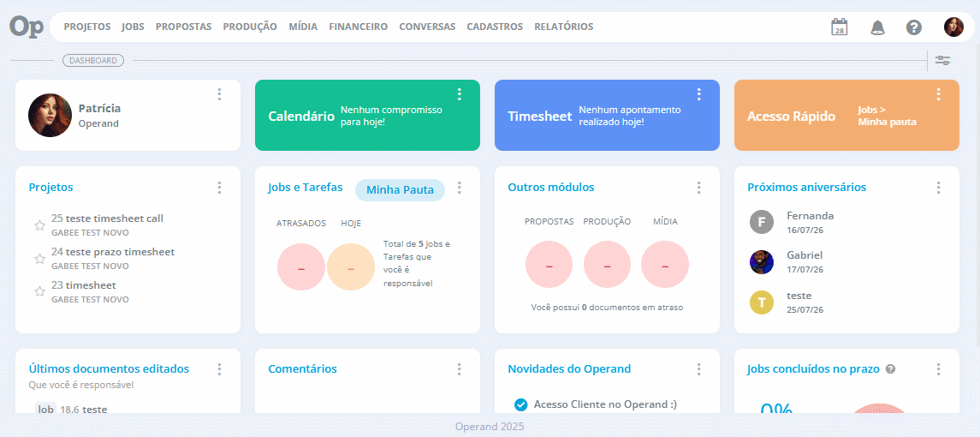Click the Novidades do Operand title
This screenshot has height=437, width=980.
coord(569,368)
